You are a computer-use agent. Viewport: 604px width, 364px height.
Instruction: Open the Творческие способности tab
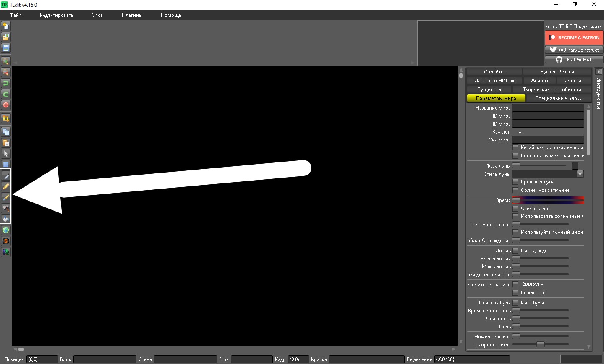coord(552,89)
